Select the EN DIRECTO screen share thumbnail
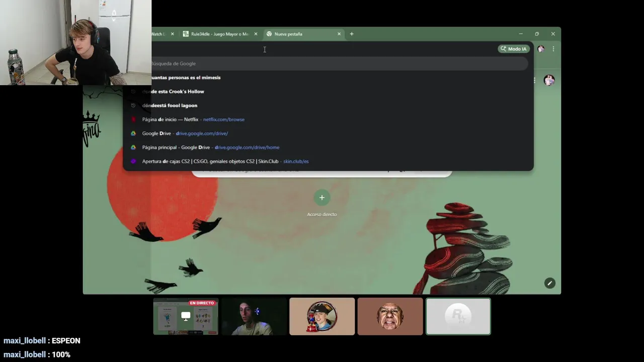The image size is (644, 362). tap(186, 316)
